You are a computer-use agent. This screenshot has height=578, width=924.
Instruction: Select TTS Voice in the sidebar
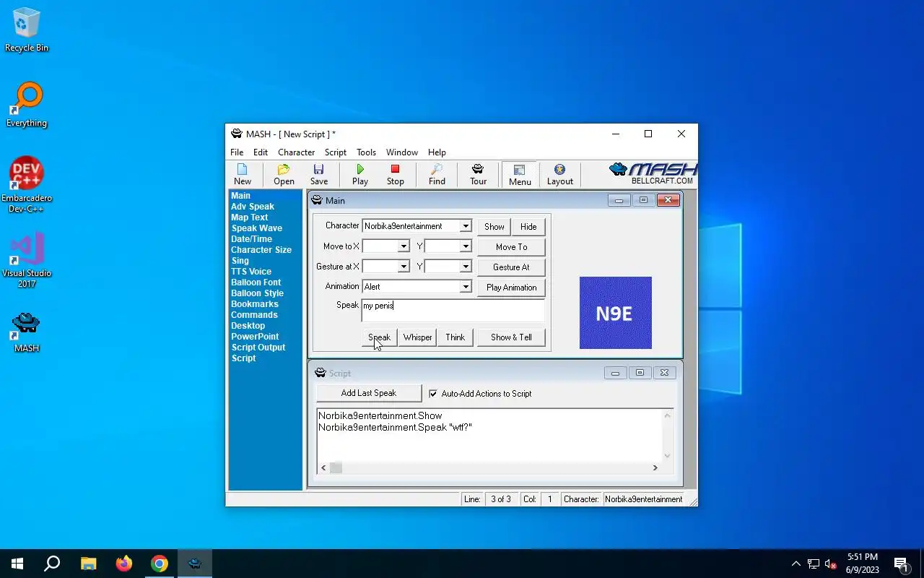251,272
